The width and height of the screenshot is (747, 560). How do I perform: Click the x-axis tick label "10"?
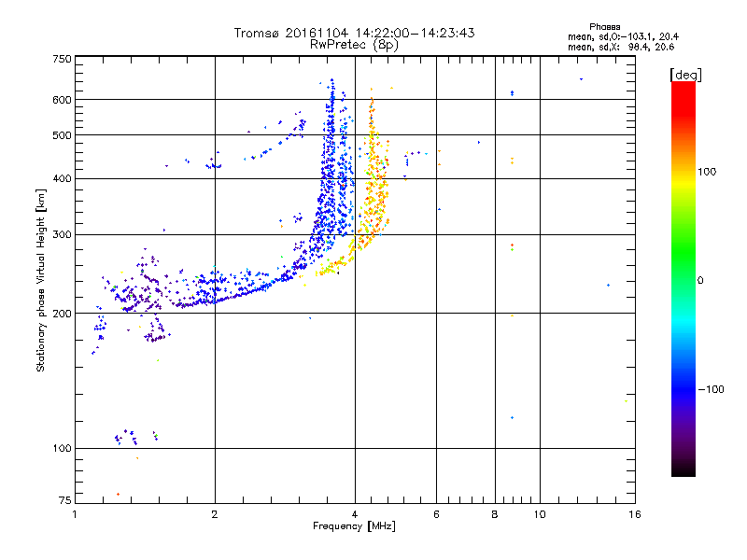[x=540, y=514]
